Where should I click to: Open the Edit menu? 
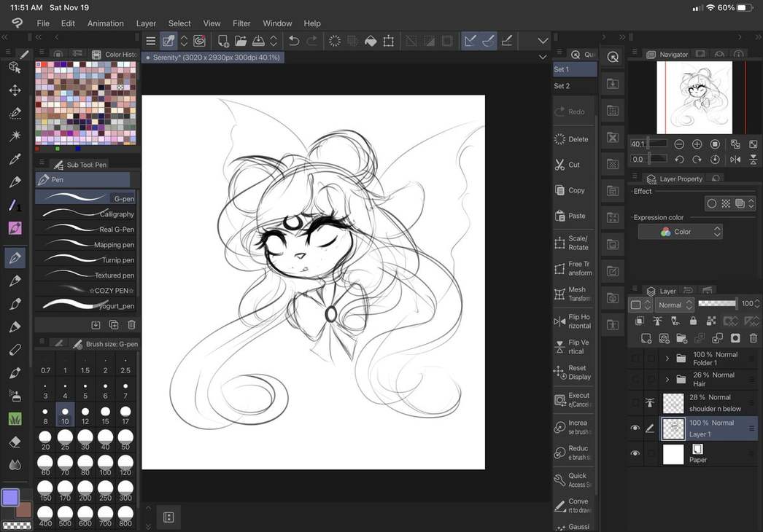click(x=68, y=23)
